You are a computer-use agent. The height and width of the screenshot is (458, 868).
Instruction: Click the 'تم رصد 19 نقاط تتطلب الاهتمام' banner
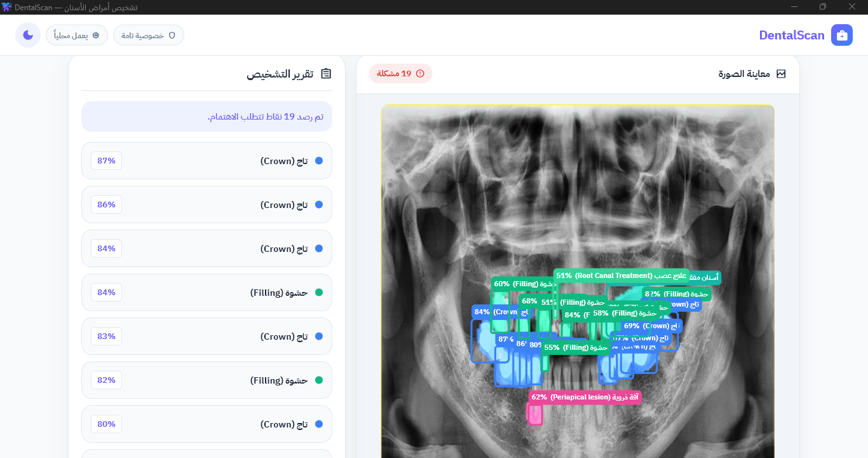[207, 116]
